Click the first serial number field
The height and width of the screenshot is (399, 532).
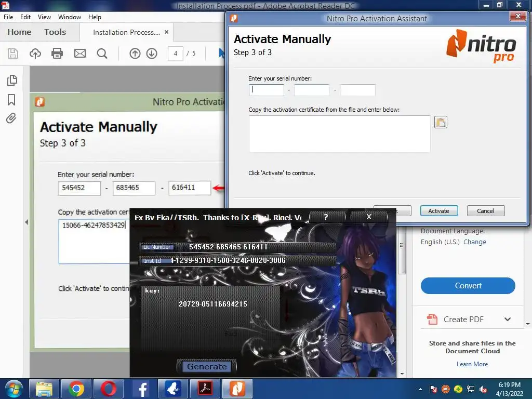pyautogui.click(x=267, y=90)
